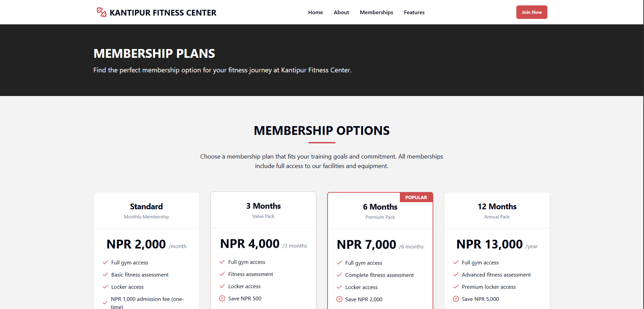This screenshot has height=309, width=644.
Task: Click the checkmark beside Advanced fitness assessment
Action: tap(456, 275)
